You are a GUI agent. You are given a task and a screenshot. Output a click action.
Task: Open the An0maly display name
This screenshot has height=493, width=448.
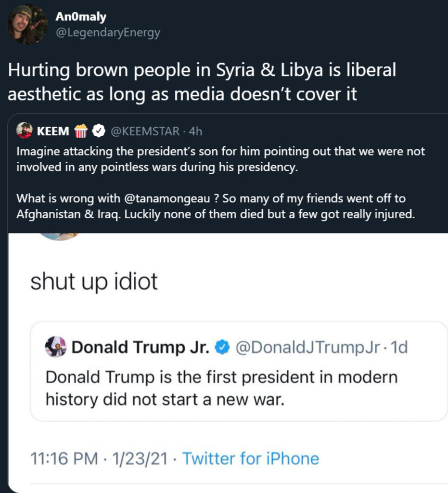[80, 17]
